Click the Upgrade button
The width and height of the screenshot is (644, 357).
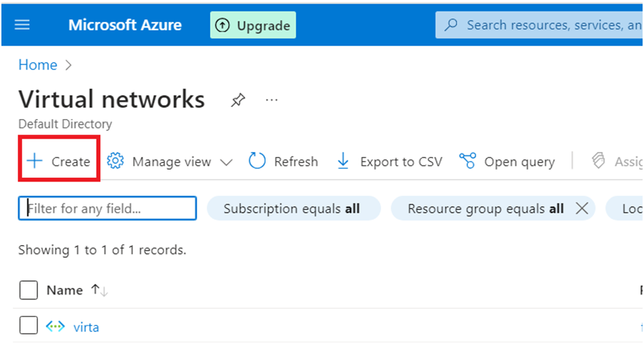coord(253,25)
